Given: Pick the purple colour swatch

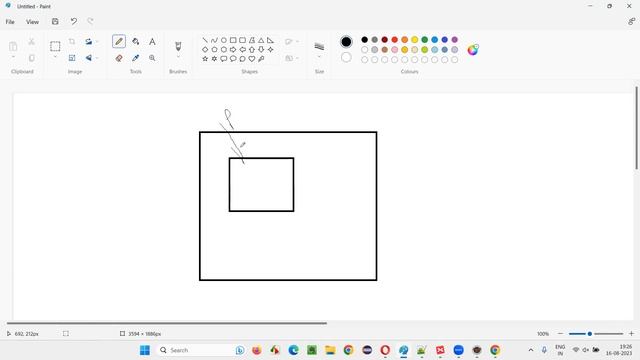Looking at the screenshot, I should 455,40.
